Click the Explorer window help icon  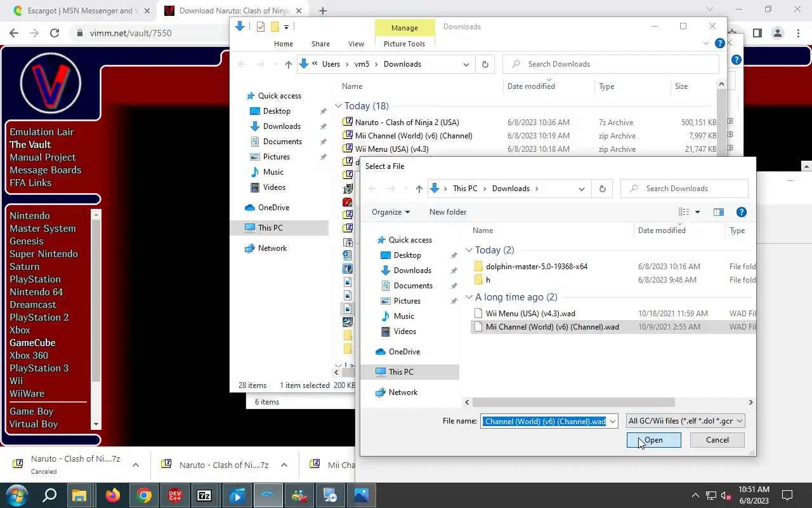719,43
